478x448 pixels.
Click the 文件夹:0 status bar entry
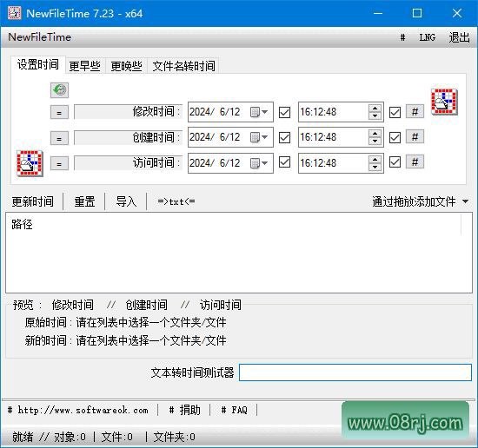click(175, 437)
